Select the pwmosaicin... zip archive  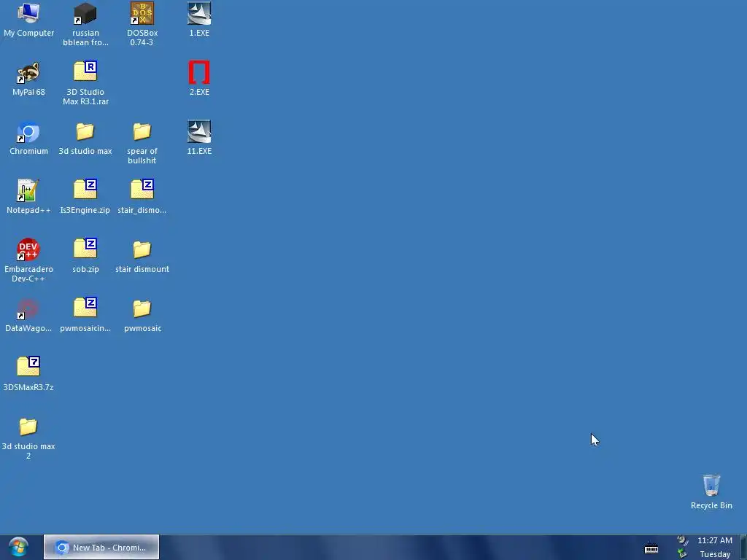tap(85, 315)
